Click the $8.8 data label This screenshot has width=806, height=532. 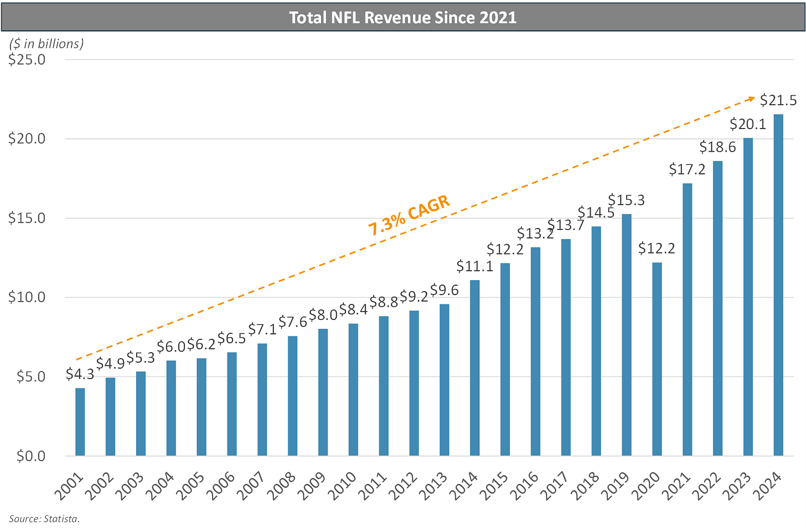click(x=384, y=302)
